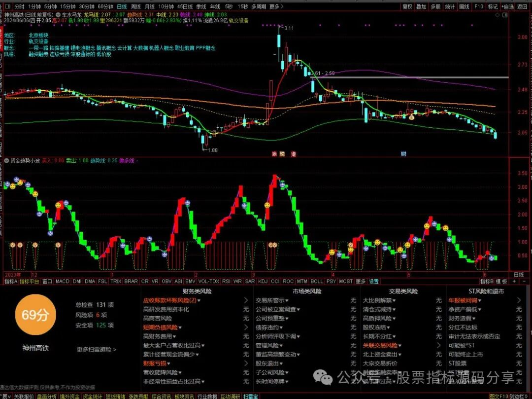
Task: Click the 港 marker below the candlestick chart
Action: [x=294, y=154]
